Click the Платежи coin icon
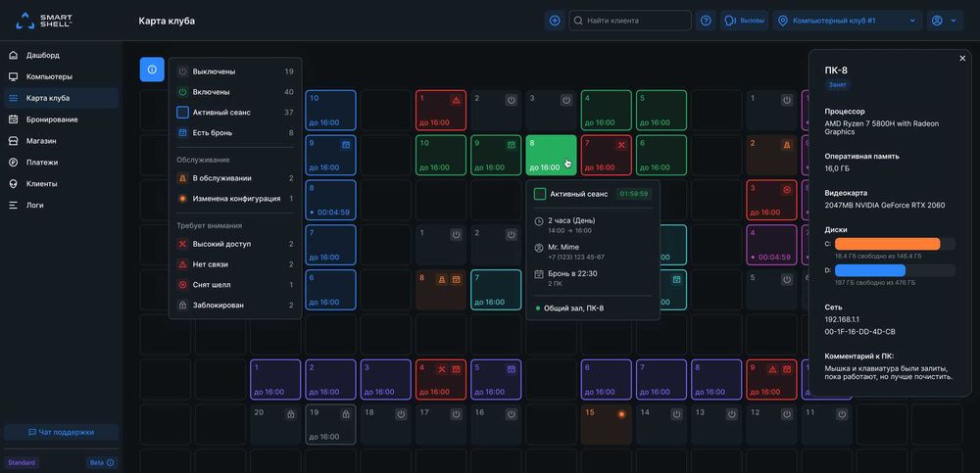The height and width of the screenshot is (473, 980). pos(13,163)
